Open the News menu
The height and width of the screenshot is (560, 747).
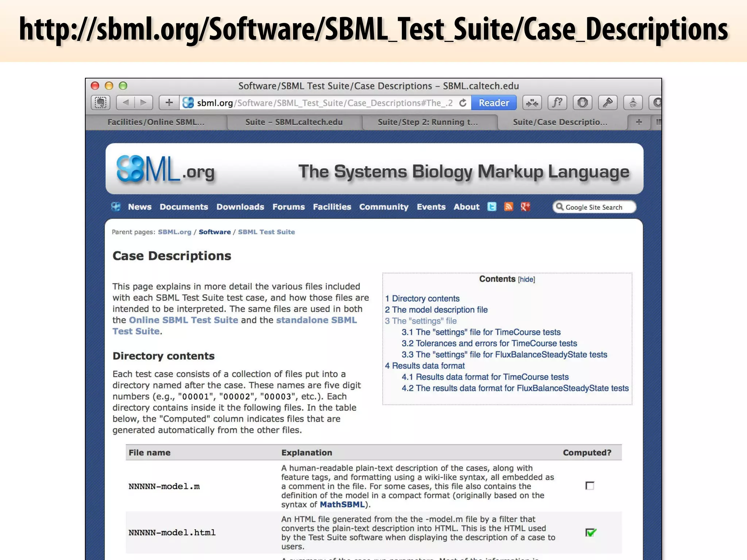[x=140, y=207]
